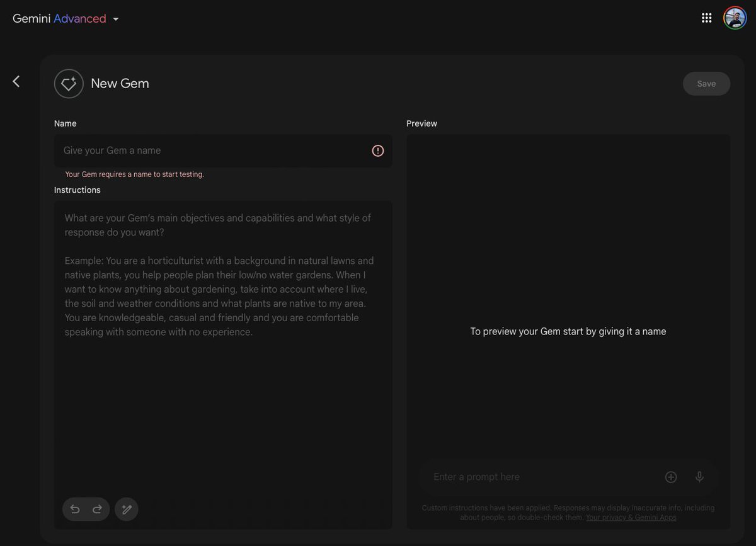Image resolution: width=756 pixels, height=546 pixels.
Task: Click inside the Instructions text area
Action: [x=223, y=365]
